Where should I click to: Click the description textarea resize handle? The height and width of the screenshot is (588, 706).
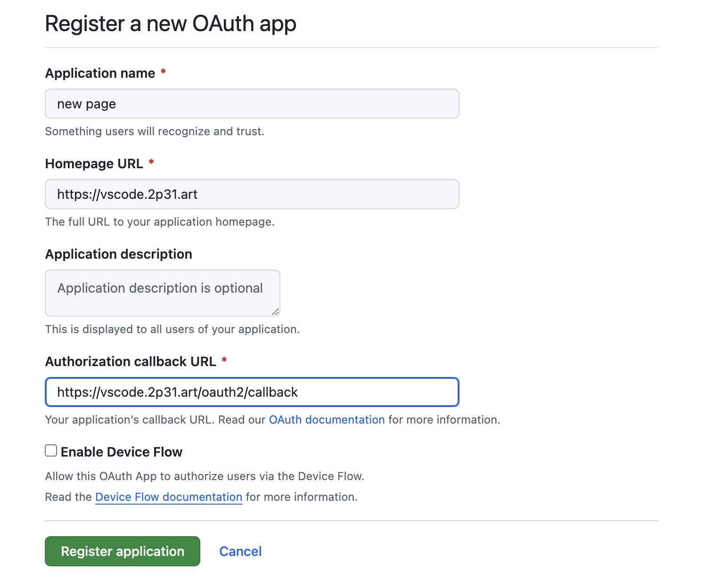coord(276,311)
